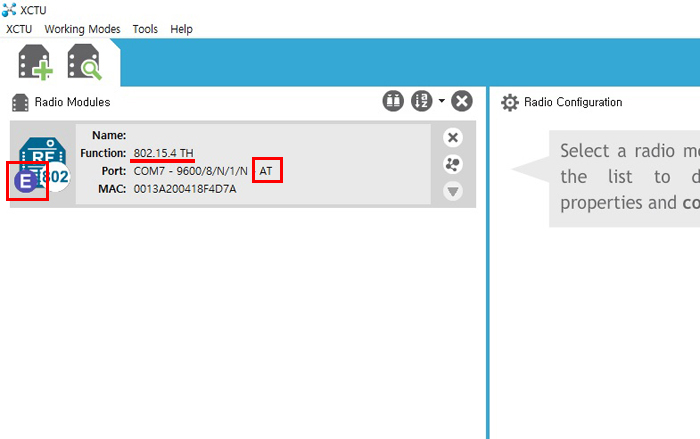Click the sort radio modules A-Z icon

point(421,101)
